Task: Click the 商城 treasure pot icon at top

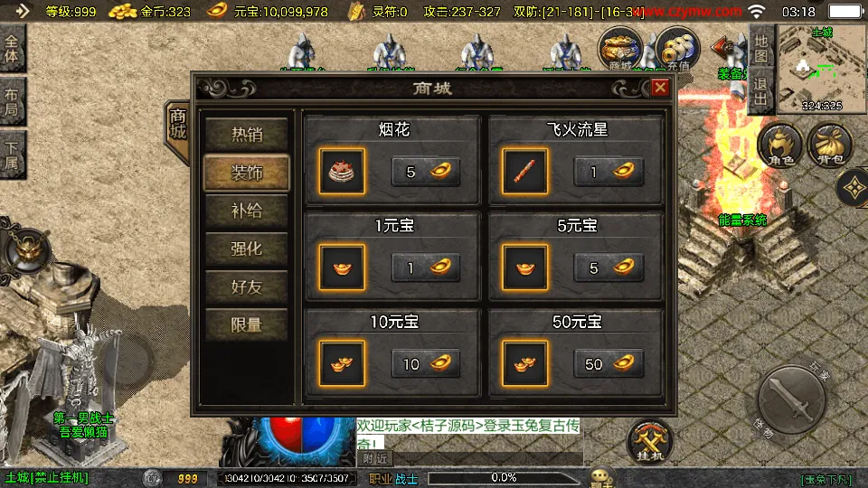Action: tap(620, 50)
